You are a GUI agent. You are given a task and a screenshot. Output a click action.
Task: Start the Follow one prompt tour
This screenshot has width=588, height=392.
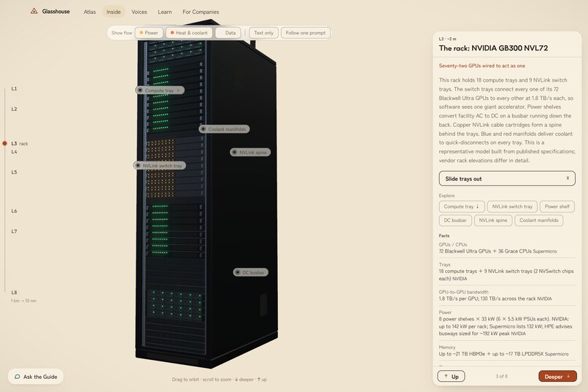click(x=306, y=33)
